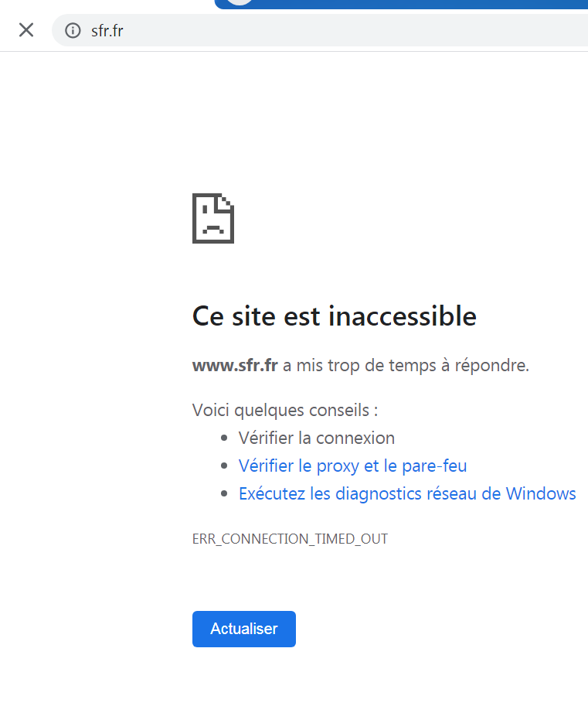Click the white circle icon in the blue tab

click(241, 2)
